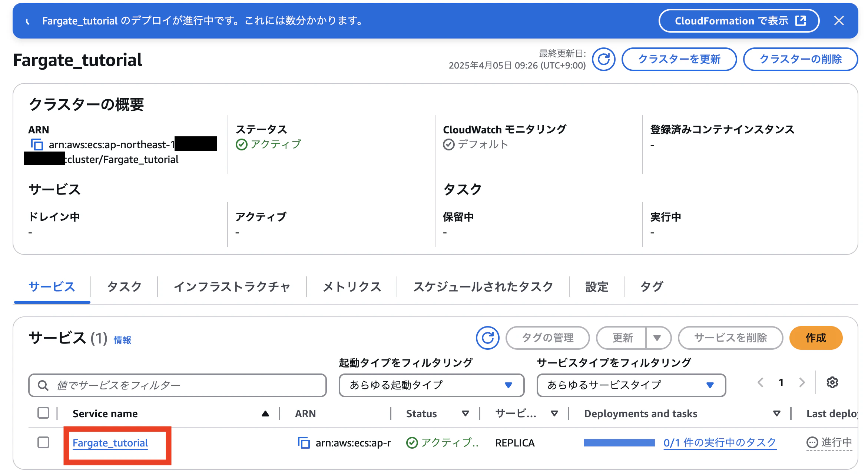Click the アクティブ status in cluster overview

coord(269,144)
